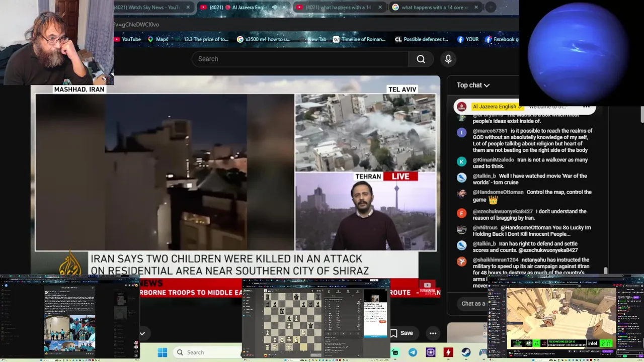This screenshot has height=362, width=644.
Task: Open the Top chat dropdown
Action: [x=473, y=85]
